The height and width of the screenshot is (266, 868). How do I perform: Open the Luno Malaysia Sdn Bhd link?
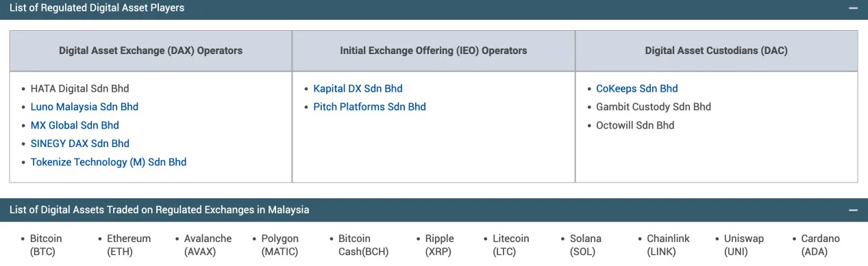point(84,107)
